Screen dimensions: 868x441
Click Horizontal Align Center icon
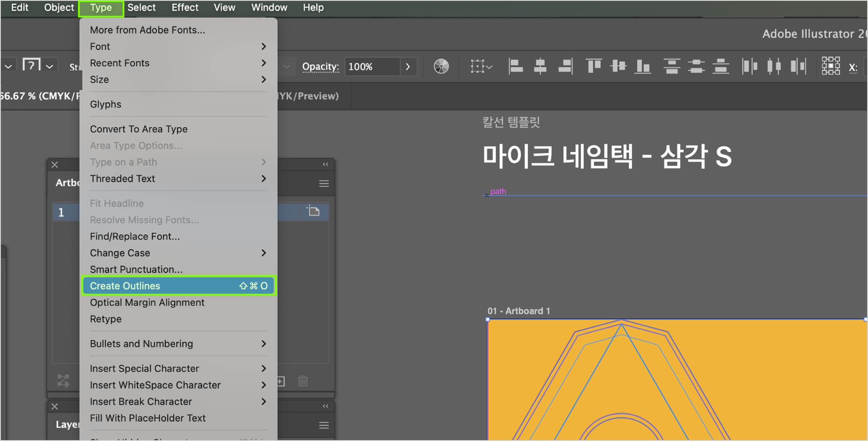(540, 66)
